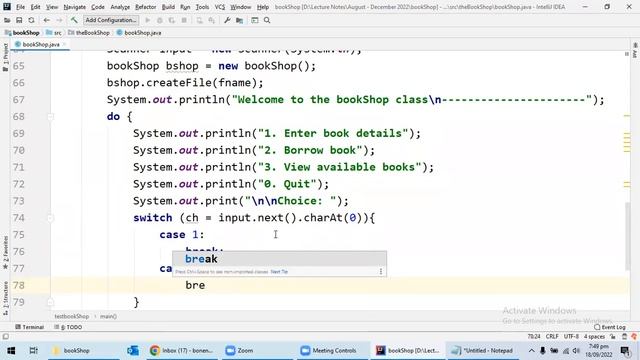Click the Synchronize refresh toolbar icon
The image size is (640, 360).
click(31, 20)
